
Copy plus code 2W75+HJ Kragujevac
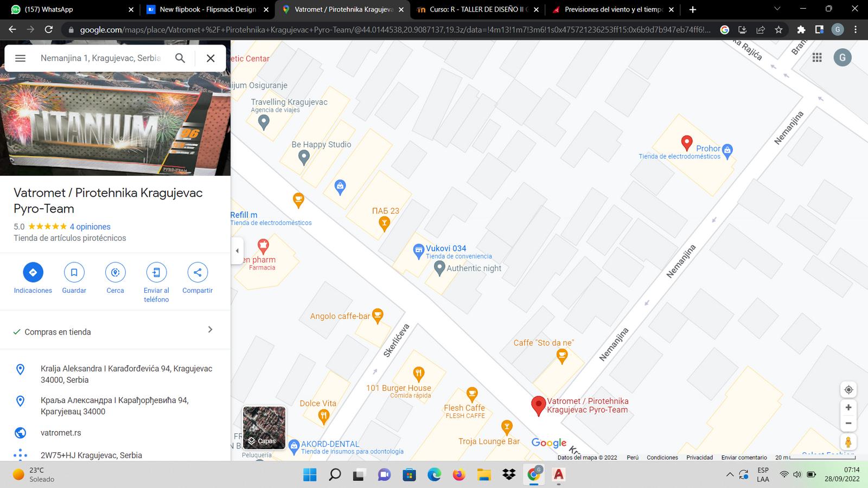[x=91, y=455]
